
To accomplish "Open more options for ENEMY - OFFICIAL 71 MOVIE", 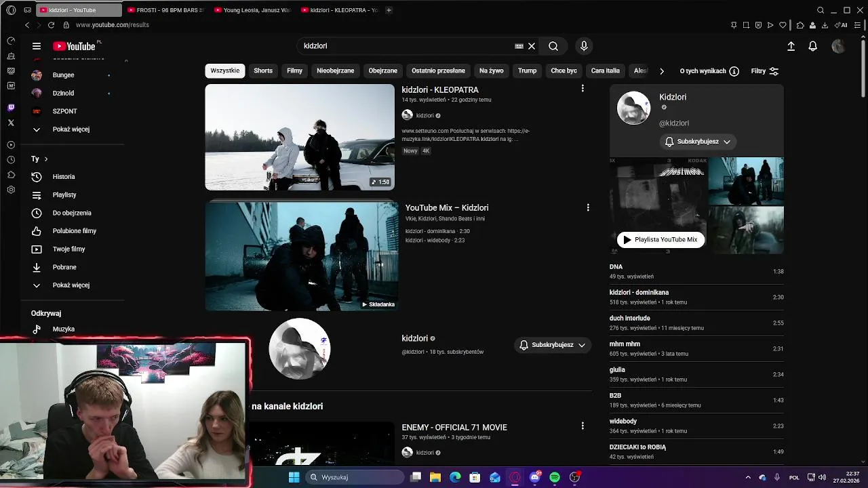I will 583,426.
